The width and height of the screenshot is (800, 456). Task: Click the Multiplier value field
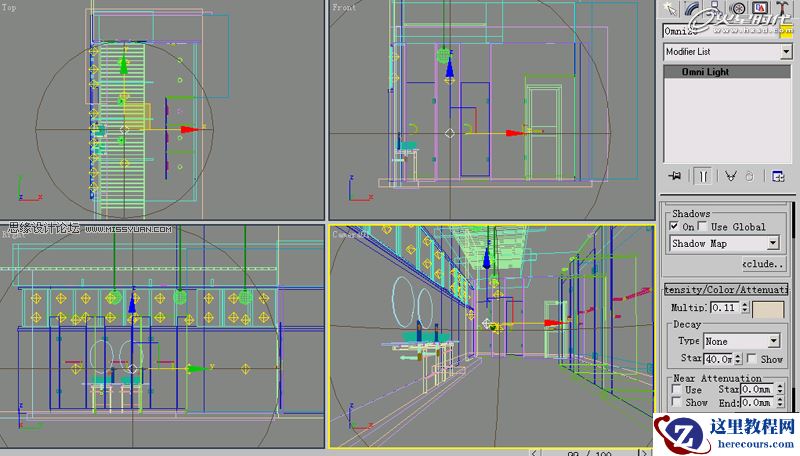[724, 308]
